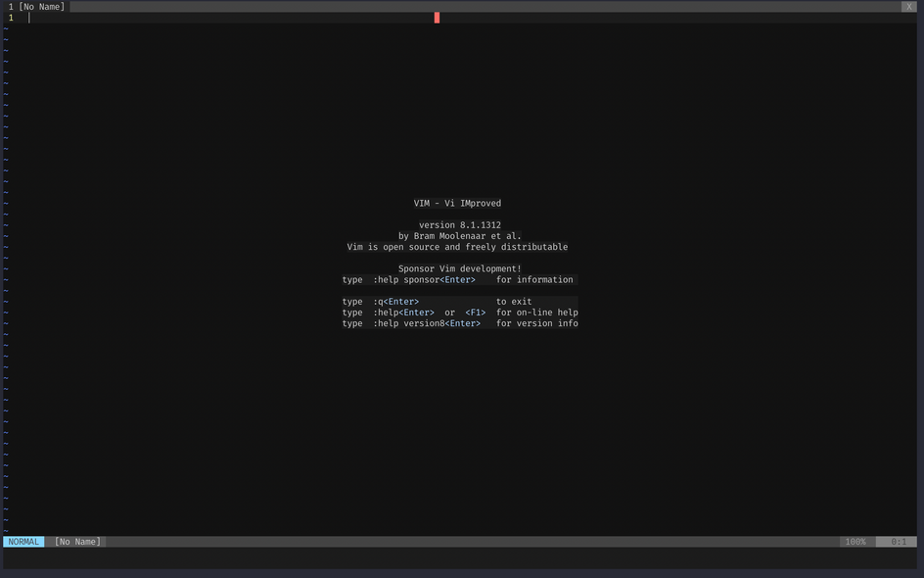
Task: Click 'Vim is open source and freely distributable'
Action: (457, 247)
